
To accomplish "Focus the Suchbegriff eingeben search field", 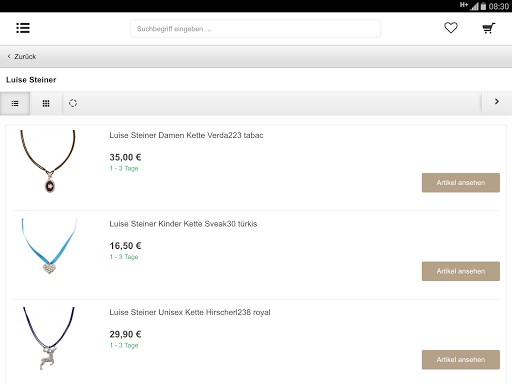I will (255, 29).
